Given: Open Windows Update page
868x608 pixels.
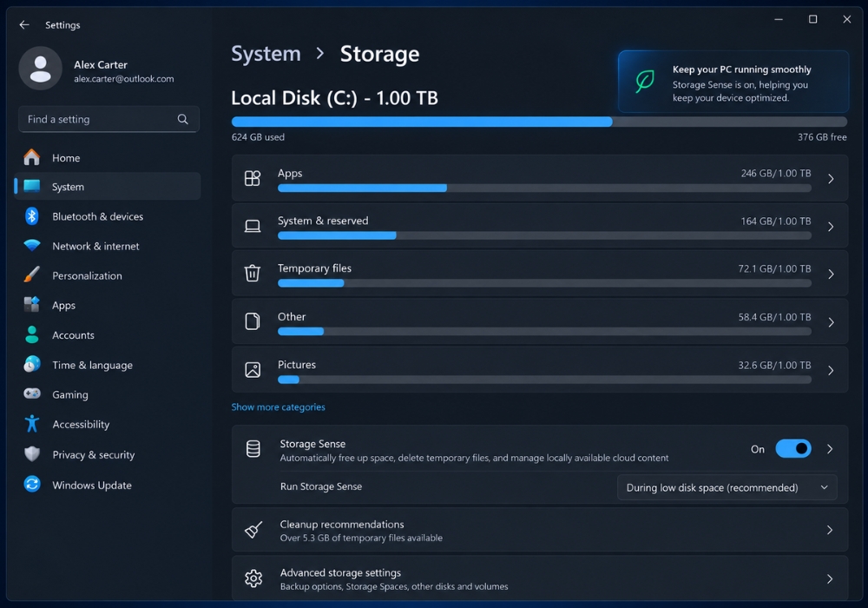Looking at the screenshot, I should click(108, 485).
